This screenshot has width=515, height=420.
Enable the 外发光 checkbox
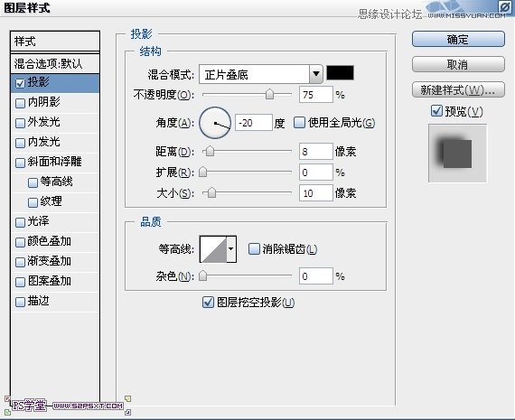20,123
